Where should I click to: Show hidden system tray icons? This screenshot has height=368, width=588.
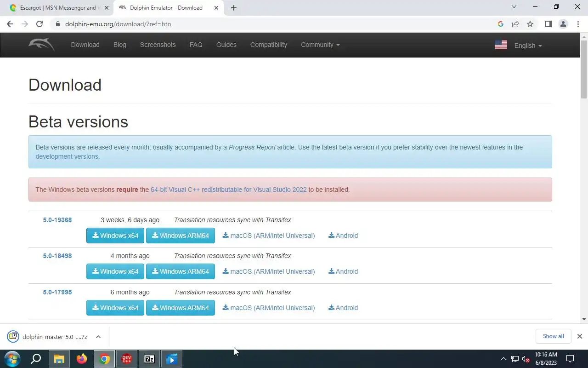(503, 359)
